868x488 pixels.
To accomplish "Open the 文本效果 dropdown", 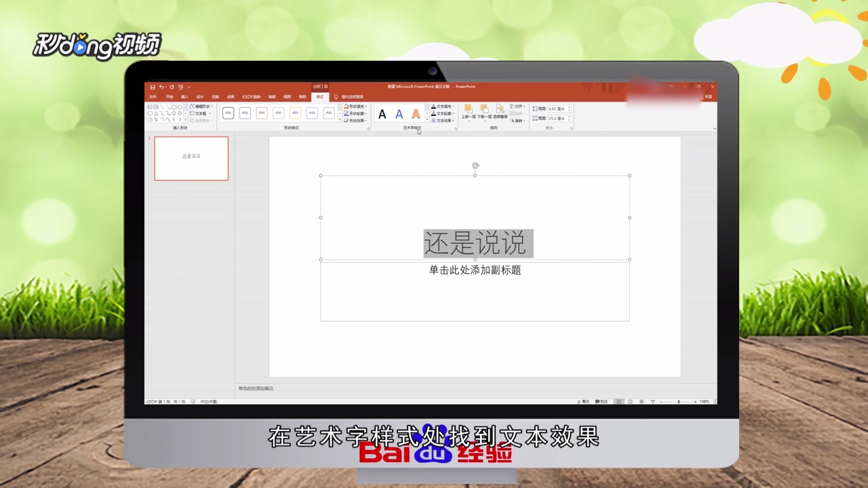I will tap(443, 120).
